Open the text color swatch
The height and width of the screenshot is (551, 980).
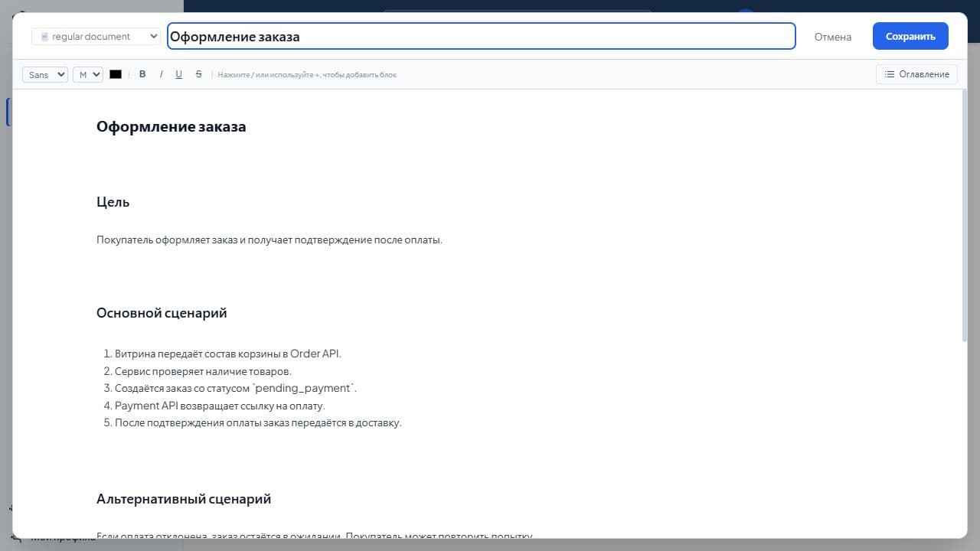pos(116,74)
